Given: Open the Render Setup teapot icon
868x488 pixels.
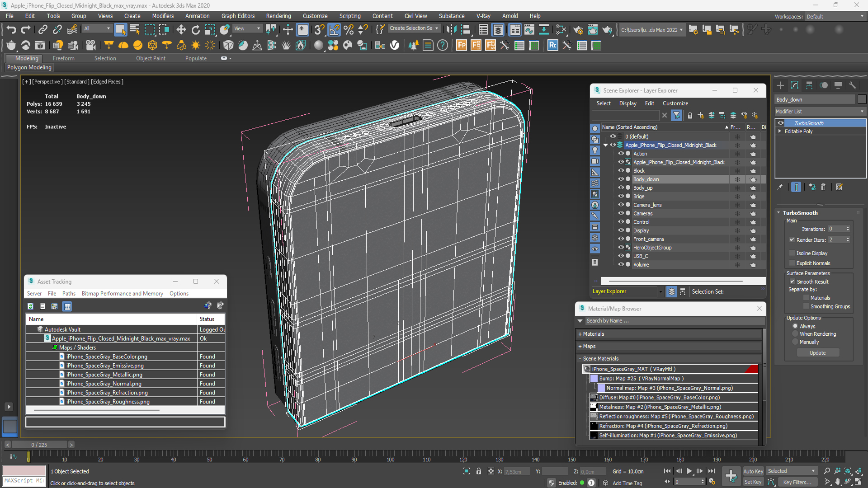Looking at the screenshot, I should click(578, 30).
